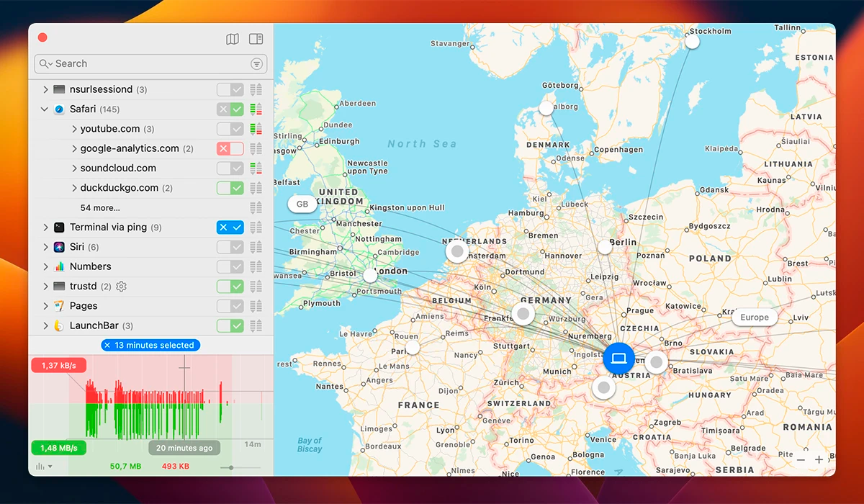
Task: Click the computer location marker on the map
Action: click(x=618, y=358)
